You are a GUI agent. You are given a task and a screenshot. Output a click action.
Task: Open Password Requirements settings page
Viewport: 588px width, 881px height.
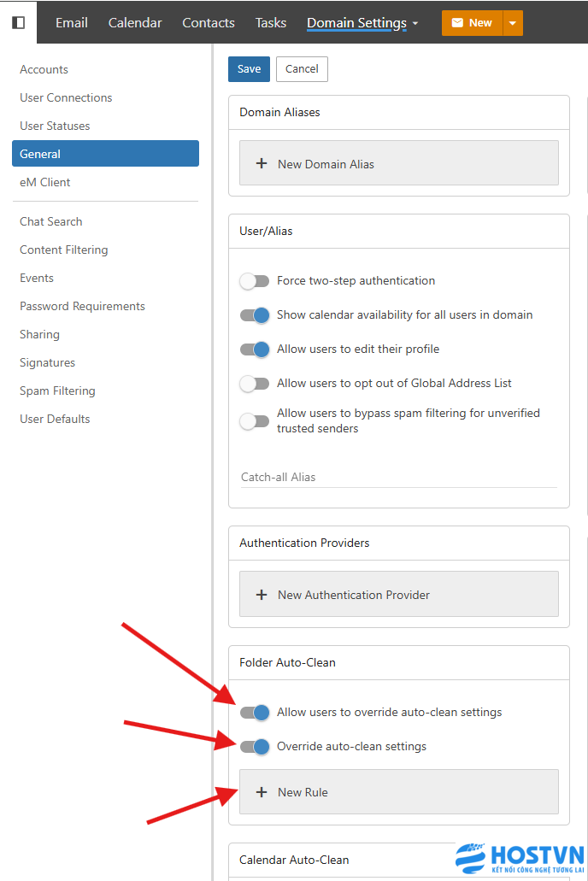82,306
